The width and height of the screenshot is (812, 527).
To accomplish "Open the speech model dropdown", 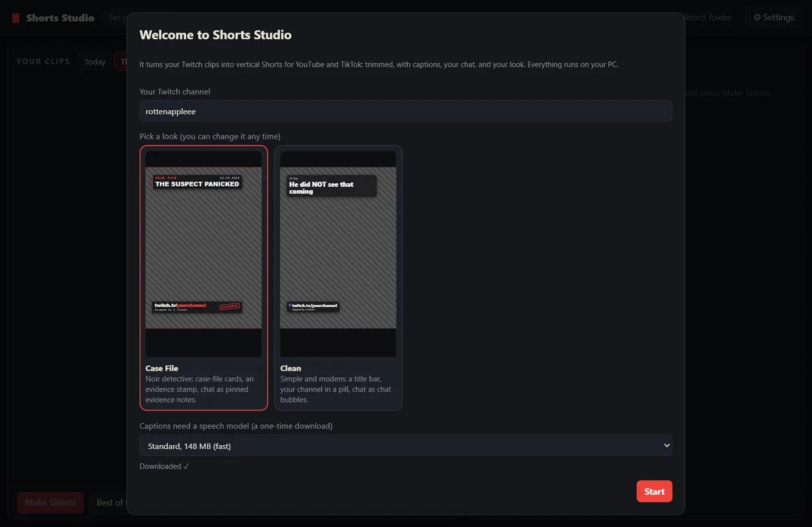I will (405, 445).
